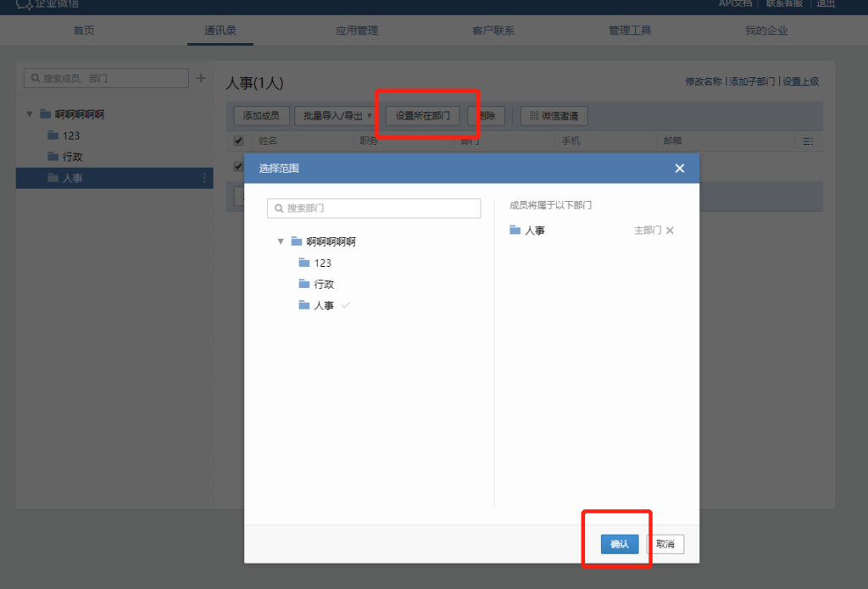The width and height of the screenshot is (868, 589).
Task: Select 人事 department in dialog tree
Action: pyautogui.click(x=324, y=305)
